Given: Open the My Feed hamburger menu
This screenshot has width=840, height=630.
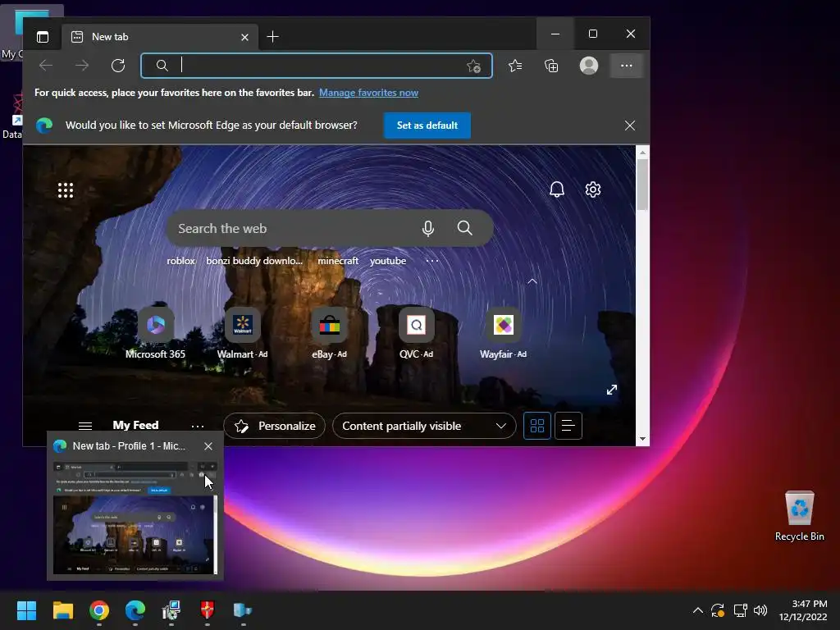Looking at the screenshot, I should click(x=85, y=426).
